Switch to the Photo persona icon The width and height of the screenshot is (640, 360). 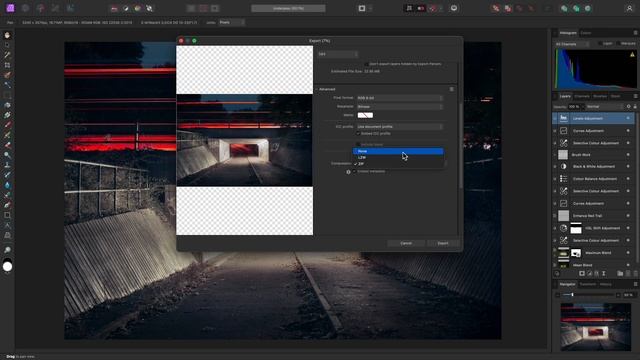point(10,8)
